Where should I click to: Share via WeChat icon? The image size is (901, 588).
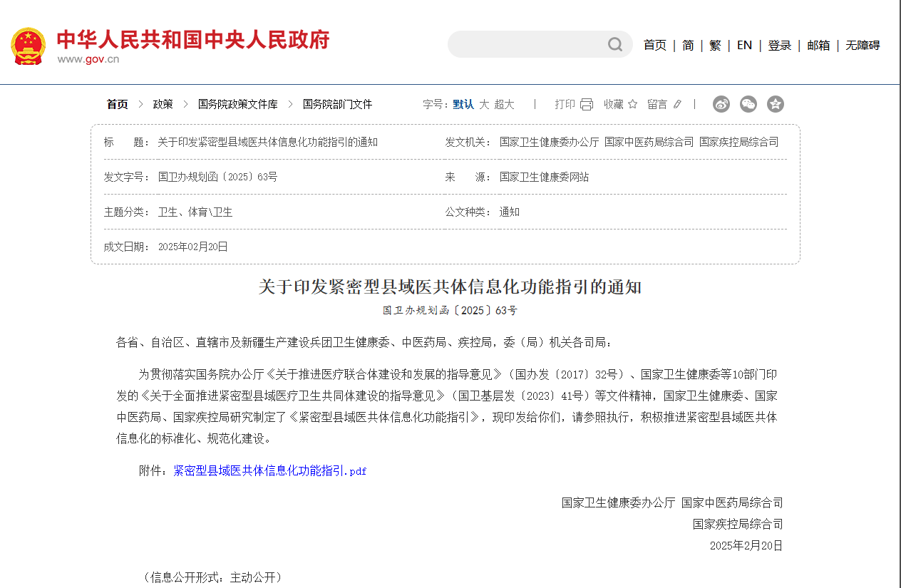coord(748,104)
